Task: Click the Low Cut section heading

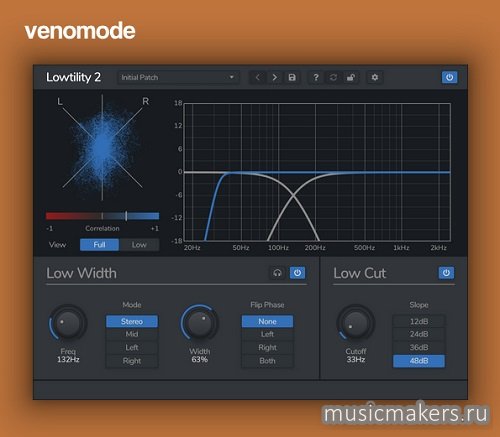Action: 360,273
